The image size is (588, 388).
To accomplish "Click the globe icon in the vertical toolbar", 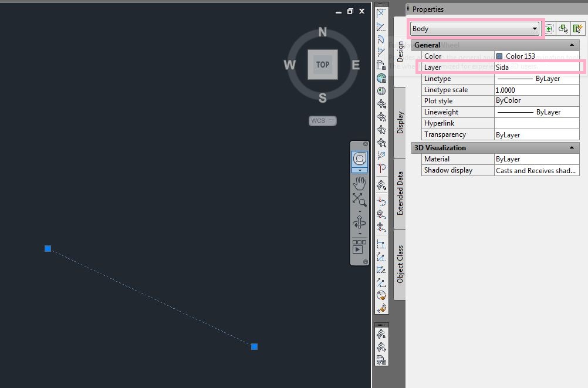I will 381,77.
